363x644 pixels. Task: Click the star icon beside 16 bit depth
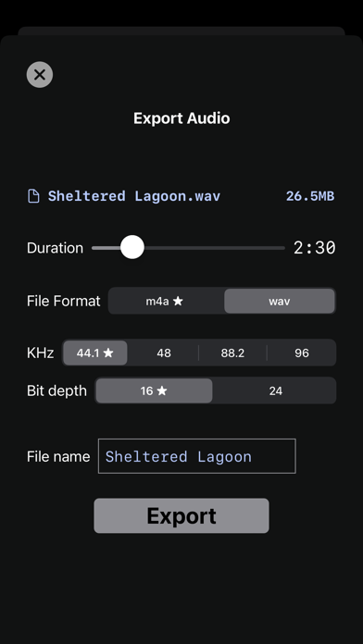click(162, 390)
